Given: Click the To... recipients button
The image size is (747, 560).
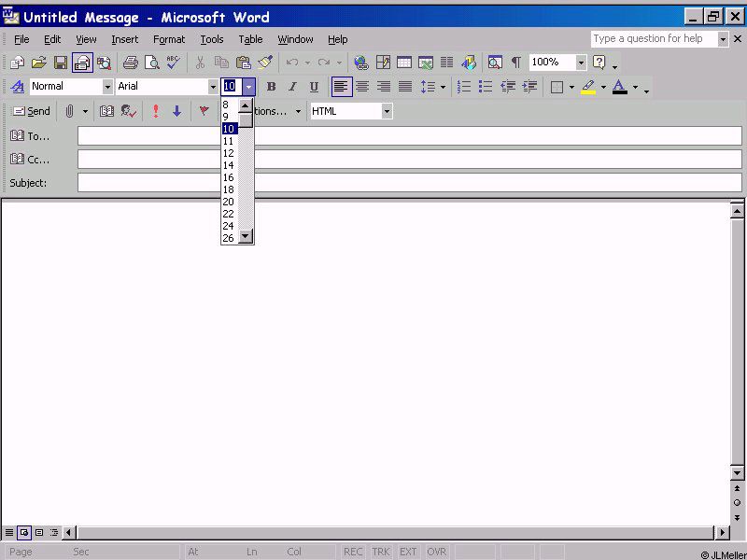Looking at the screenshot, I should point(30,136).
